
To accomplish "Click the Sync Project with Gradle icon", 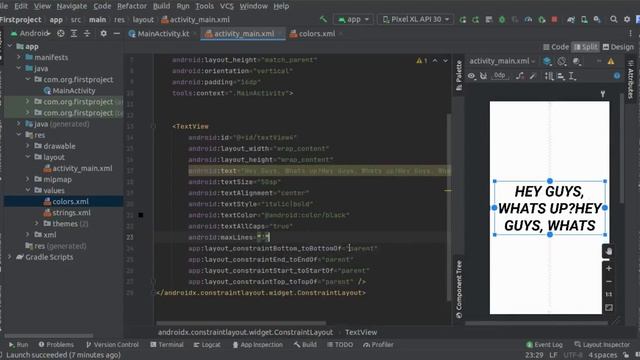I will tap(571, 20).
